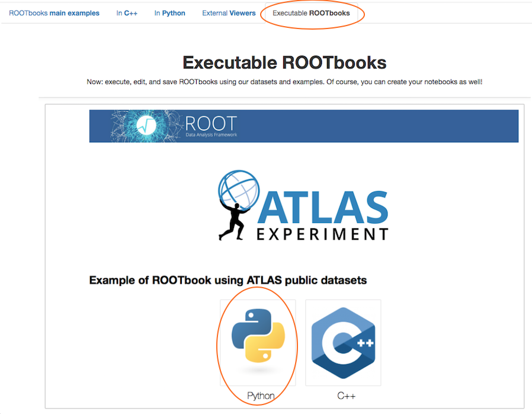
Task: Click the 'Example of ROOTbook using ATLAS public datasets' heading
Action: click(227, 280)
